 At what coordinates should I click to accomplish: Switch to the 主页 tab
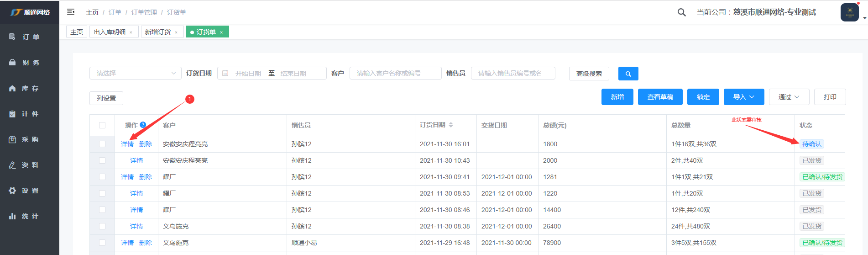tap(77, 32)
